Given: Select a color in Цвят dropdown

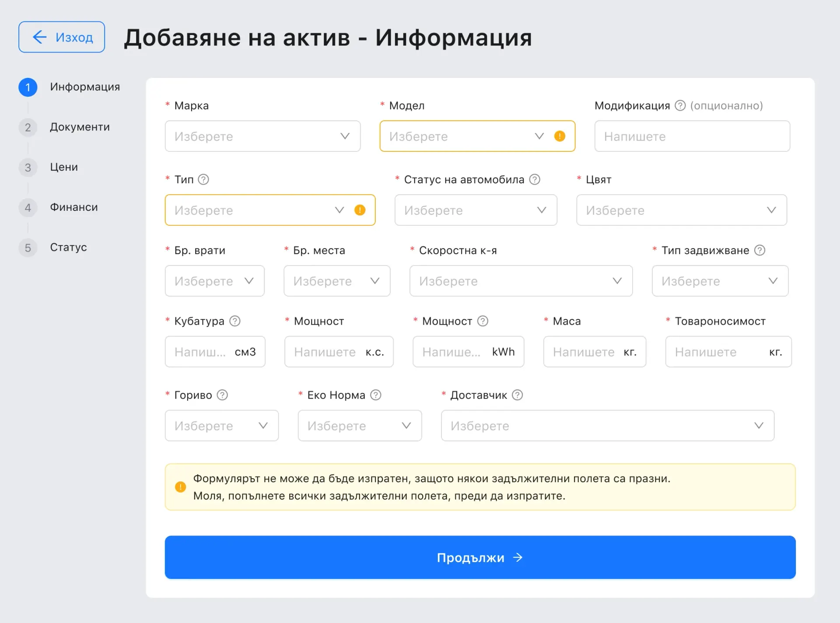Looking at the screenshot, I should (681, 210).
